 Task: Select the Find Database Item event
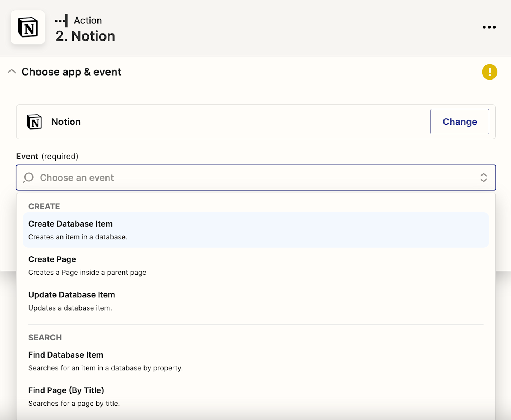[256, 361]
